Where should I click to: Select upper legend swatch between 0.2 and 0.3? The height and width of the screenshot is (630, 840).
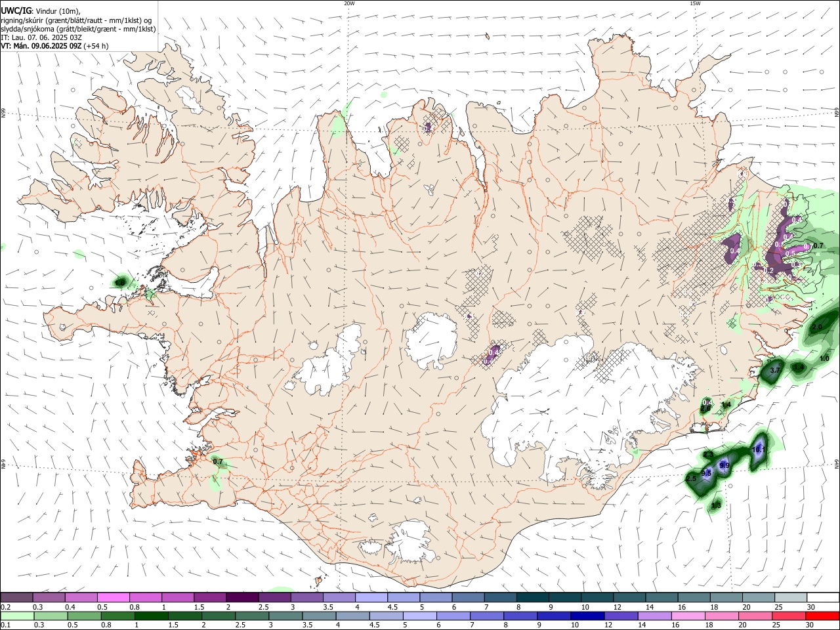[x=16, y=597]
